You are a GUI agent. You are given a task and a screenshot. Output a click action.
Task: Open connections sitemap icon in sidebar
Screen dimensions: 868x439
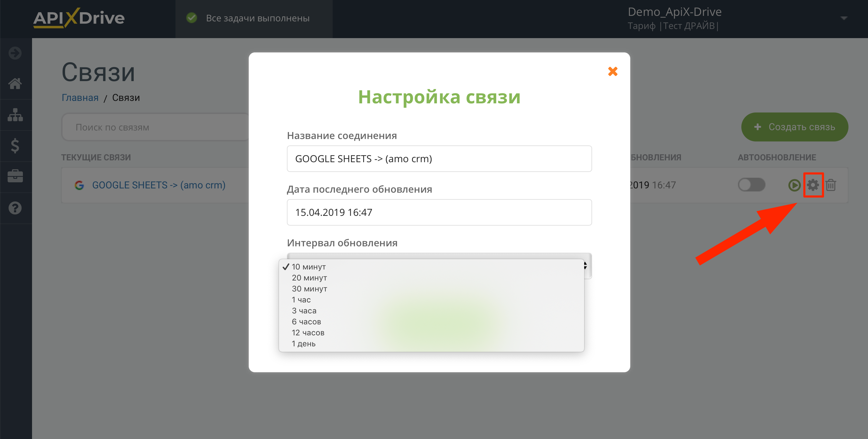[15, 115]
